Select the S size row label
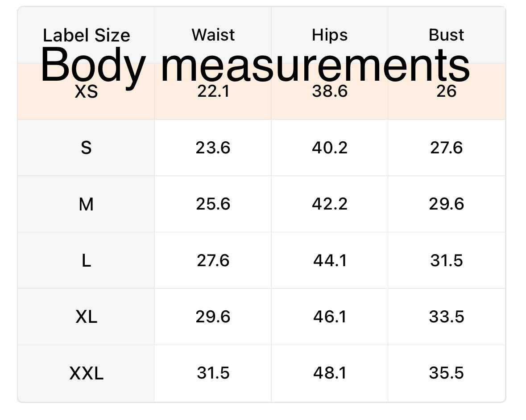This screenshot has height=420, width=526. (x=86, y=148)
